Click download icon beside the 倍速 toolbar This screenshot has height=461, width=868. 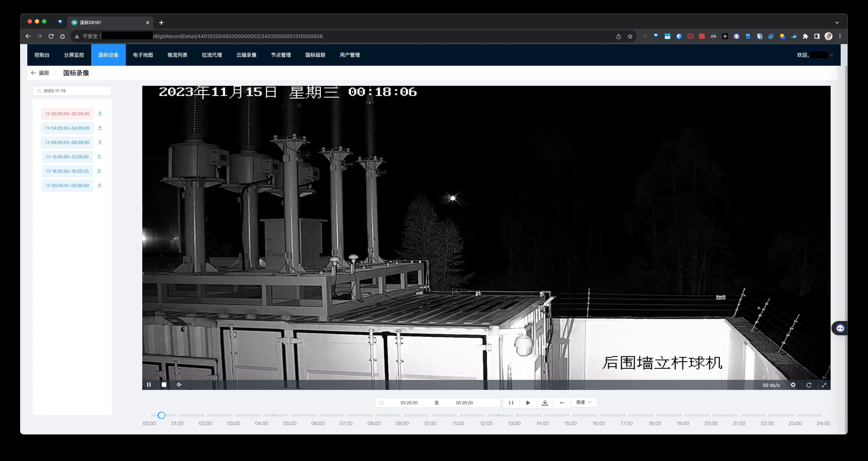click(x=545, y=403)
